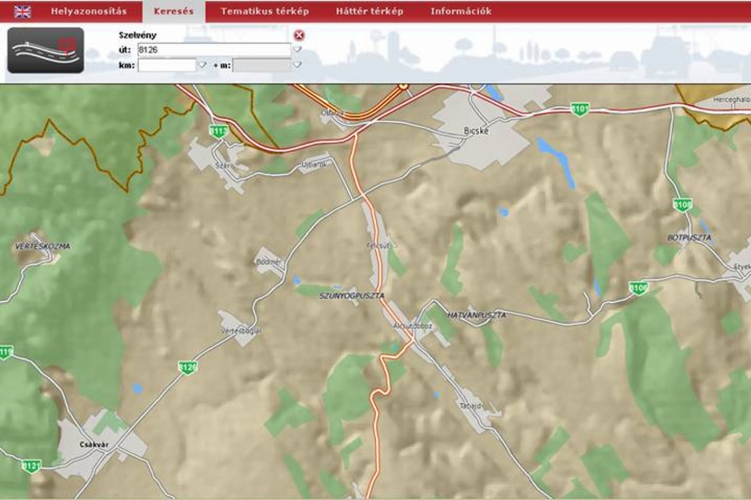The width and height of the screenshot is (751, 500).
Task: Open the km field dropdown arrow
Action: 202,65
